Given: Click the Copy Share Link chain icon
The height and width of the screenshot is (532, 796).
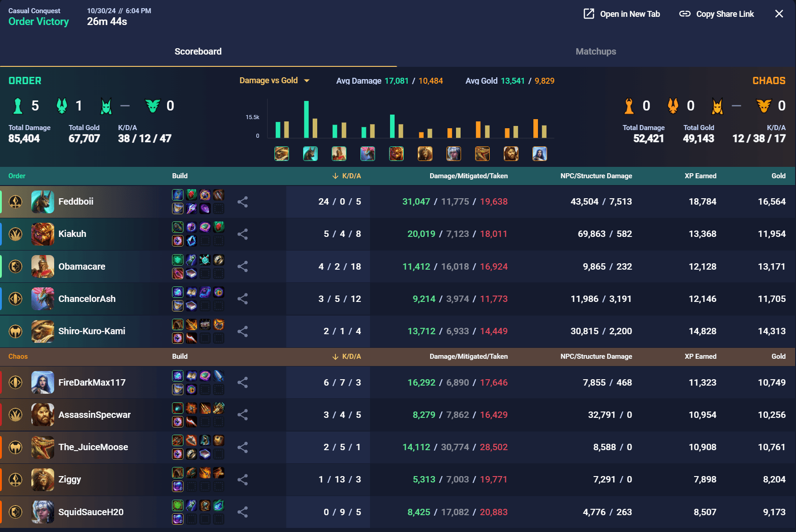Looking at the screenshot, I should point(684,14).
